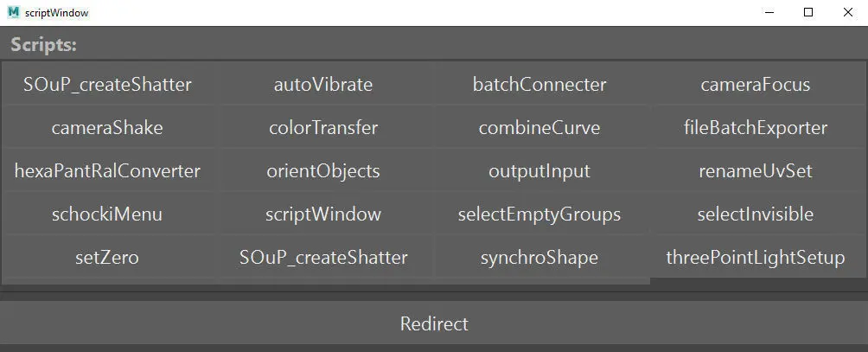Open the renameUvSet script
Screen dimensions: 868x352
pos(756,171)
